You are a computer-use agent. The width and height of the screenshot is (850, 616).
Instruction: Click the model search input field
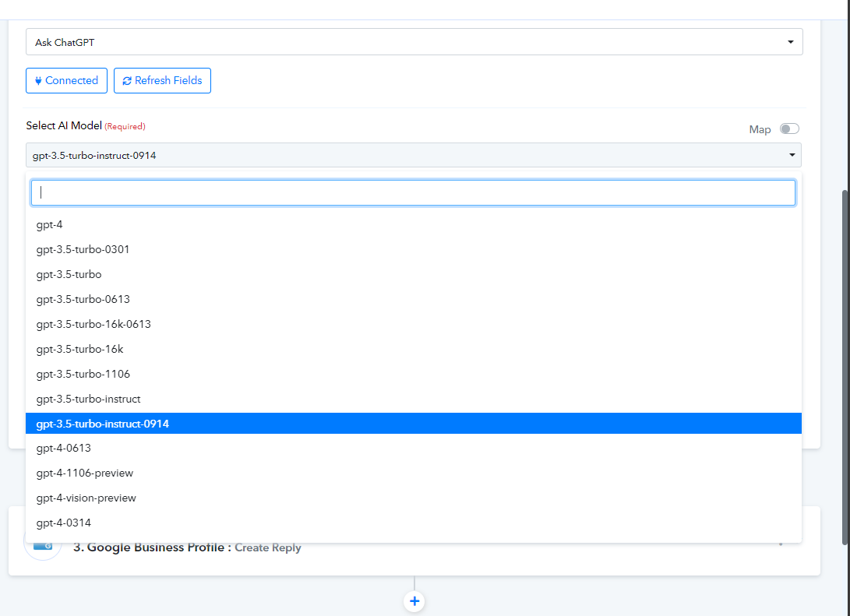coord(413,193)
